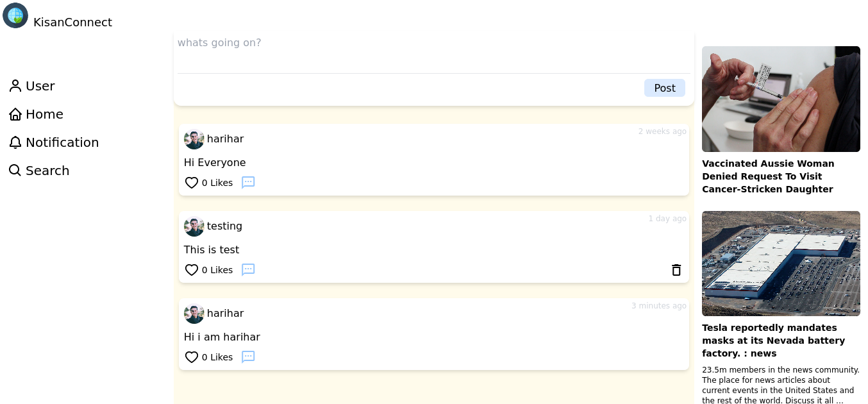The height and width of the screenshot is (404, 868).
Task: Open comments on harihar's 'Hi Everyone' post
Action: [x=248, y=182]
